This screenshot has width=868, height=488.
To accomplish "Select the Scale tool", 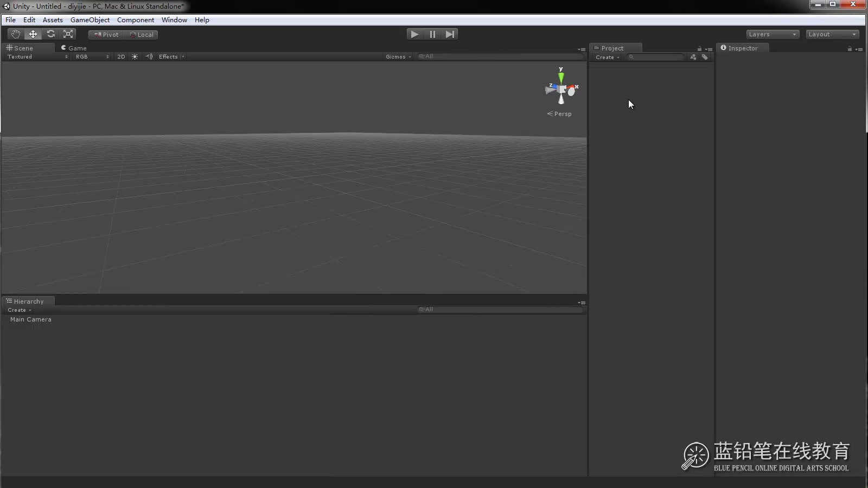I will click(x=68, y=34).
